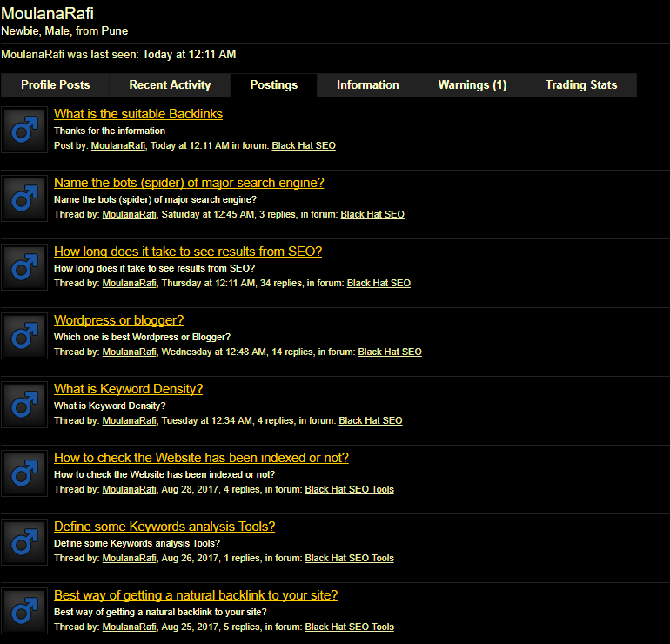Screen dimensions: 670x644
Task: Open Black Hat SEO forum link in Tuesday thread
Action: [371, 421]
